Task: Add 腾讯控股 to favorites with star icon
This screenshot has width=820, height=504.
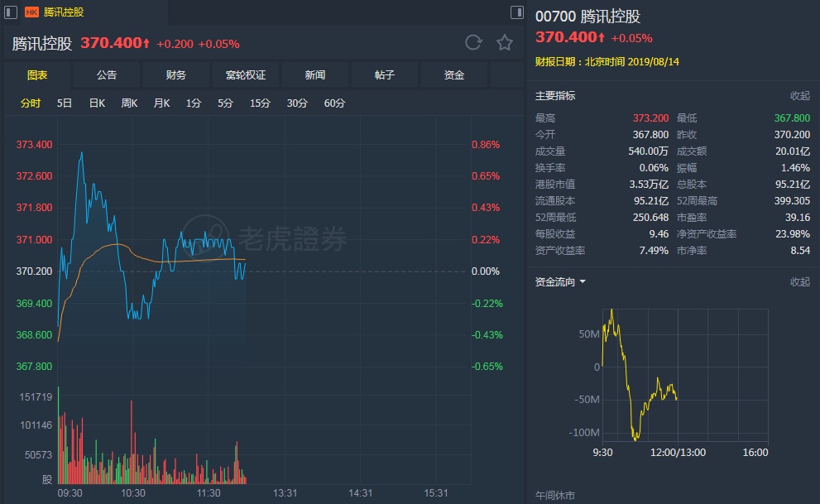Action: pyautogui.click(x=504, y=43)
